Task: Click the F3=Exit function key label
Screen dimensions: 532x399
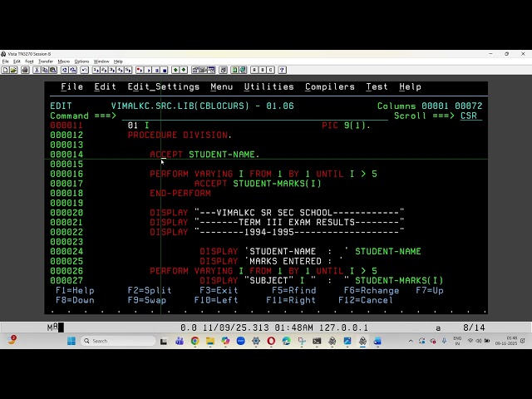Action: [x=219, y=290]
